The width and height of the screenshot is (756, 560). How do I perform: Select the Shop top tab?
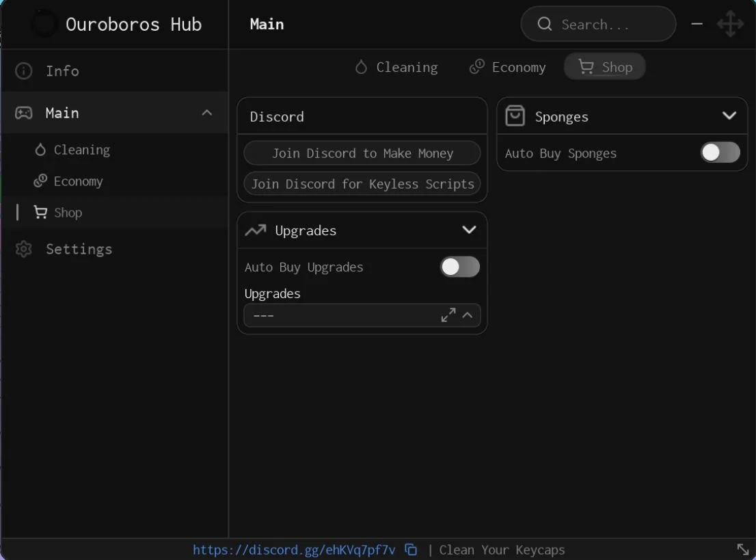coord(605,67)
